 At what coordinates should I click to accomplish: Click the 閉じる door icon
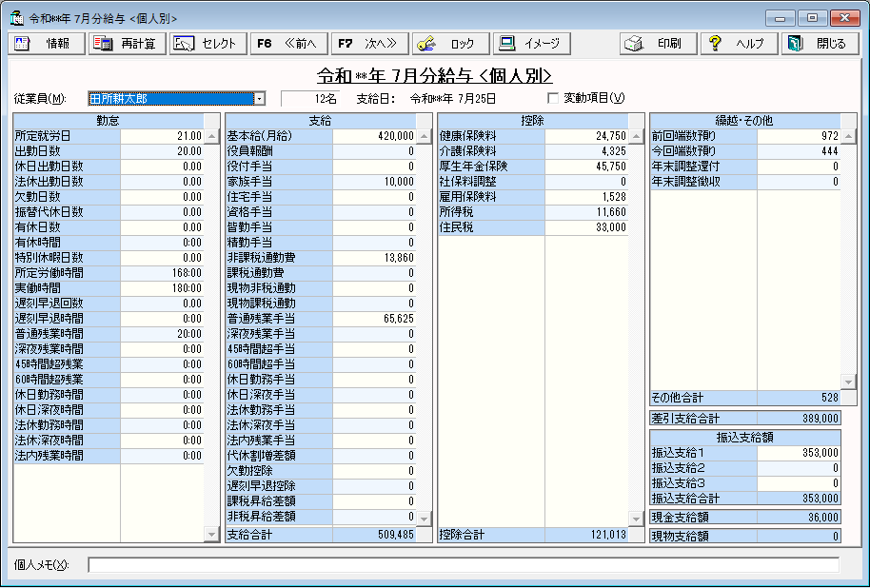tap(796, 44)
